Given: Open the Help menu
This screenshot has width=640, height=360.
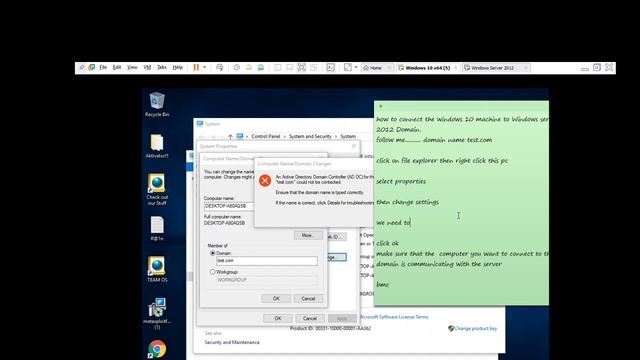Looking at the screenshot, I should (177, 67).
